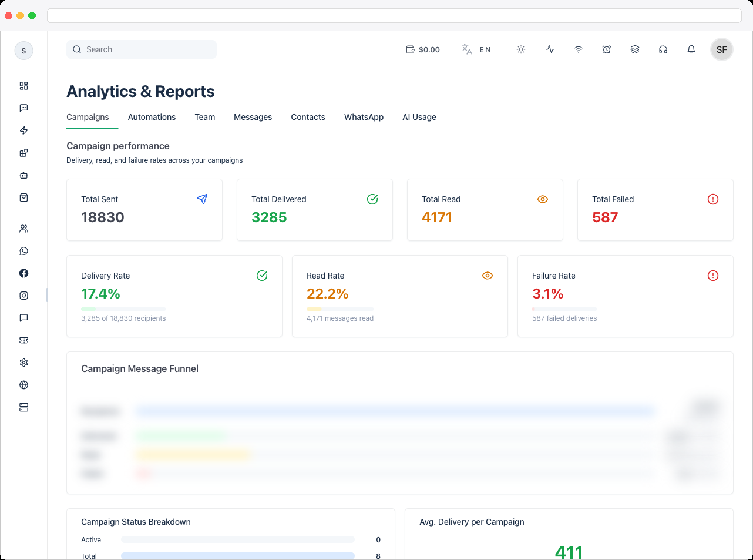
Task: Click the '3,285 of 18,830 recipients' text
Action: point(123,318)
